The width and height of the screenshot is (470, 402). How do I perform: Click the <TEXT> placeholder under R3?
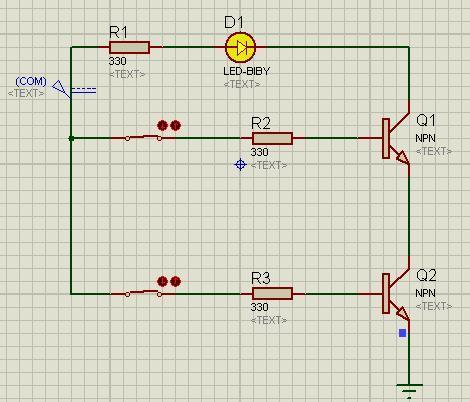coord(269,320)
